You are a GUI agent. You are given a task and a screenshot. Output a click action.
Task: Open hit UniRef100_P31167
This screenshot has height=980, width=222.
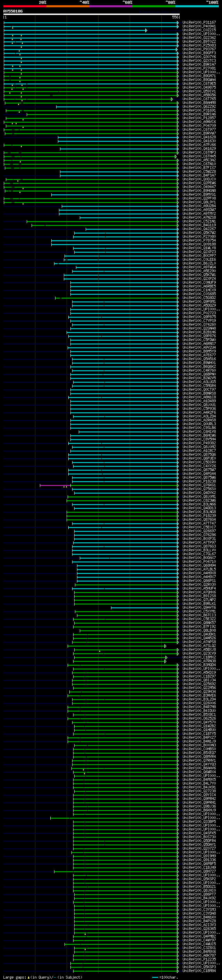pos(199,23)
